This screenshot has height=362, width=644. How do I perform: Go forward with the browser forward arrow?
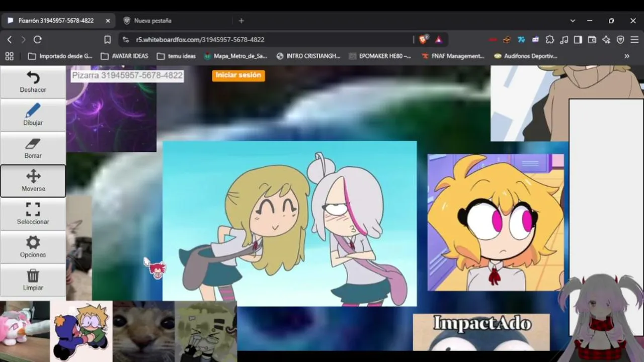pyautogui.click(x=23, y=40)
